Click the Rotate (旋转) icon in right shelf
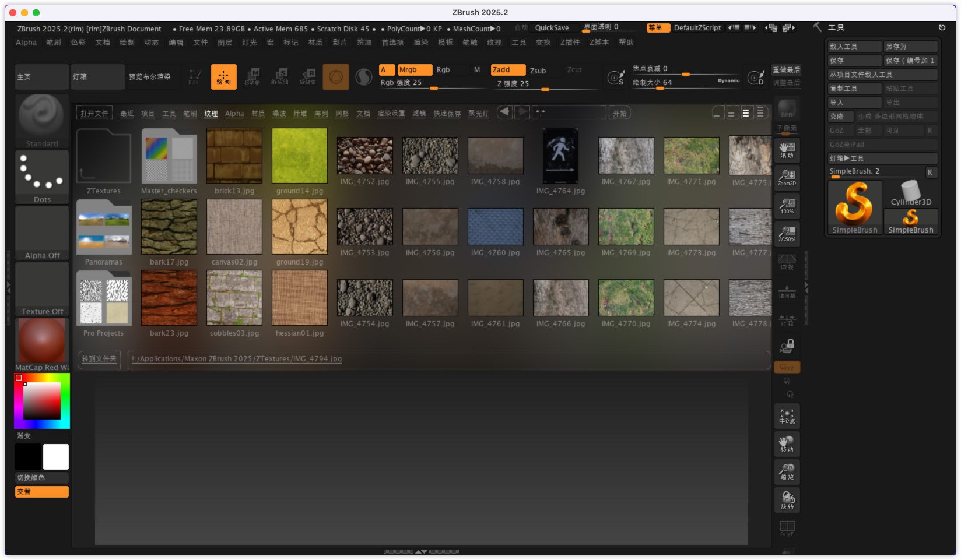Image resolution: width=961 pixels, height=560 pixels. [787, 500]
